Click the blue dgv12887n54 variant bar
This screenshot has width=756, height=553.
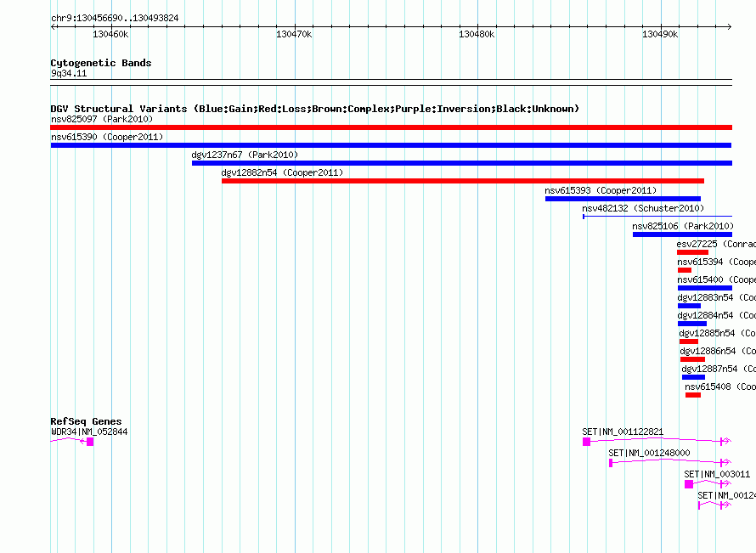pos(694,377)
